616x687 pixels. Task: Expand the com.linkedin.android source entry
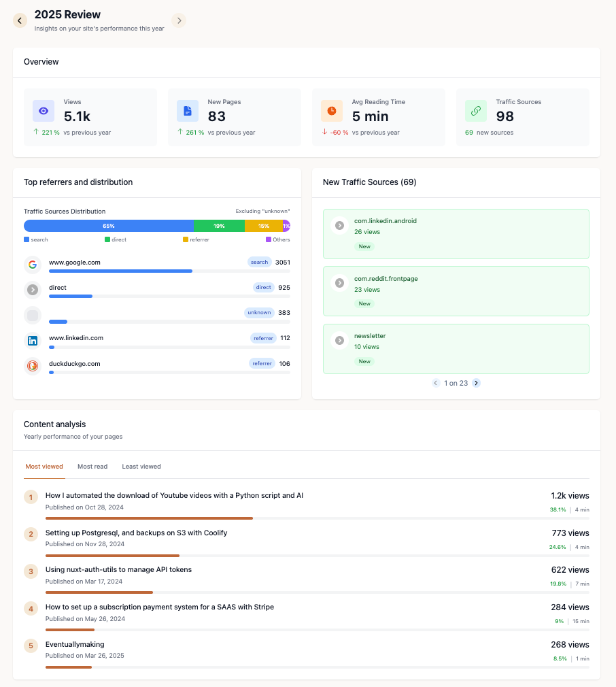coord(339,225)
